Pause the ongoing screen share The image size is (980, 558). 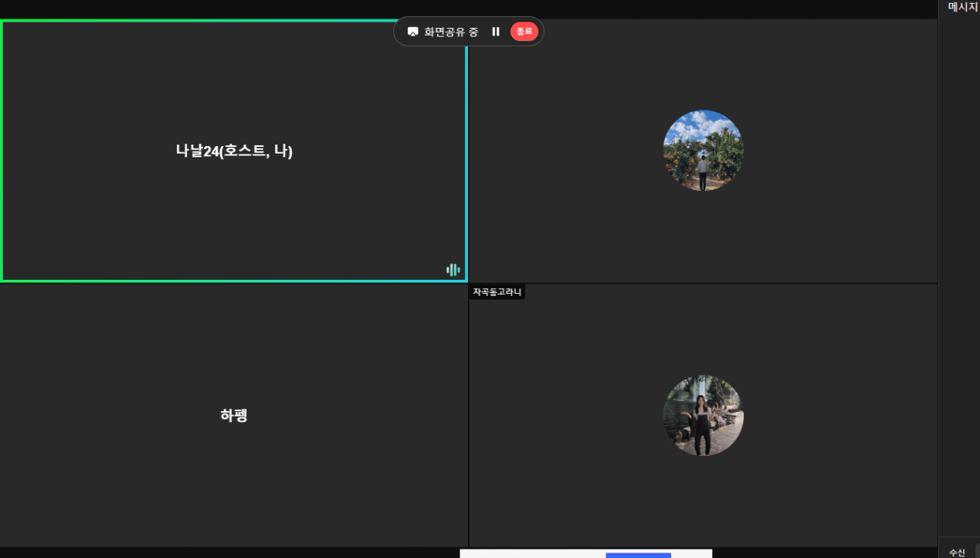[x=496, y=32]
